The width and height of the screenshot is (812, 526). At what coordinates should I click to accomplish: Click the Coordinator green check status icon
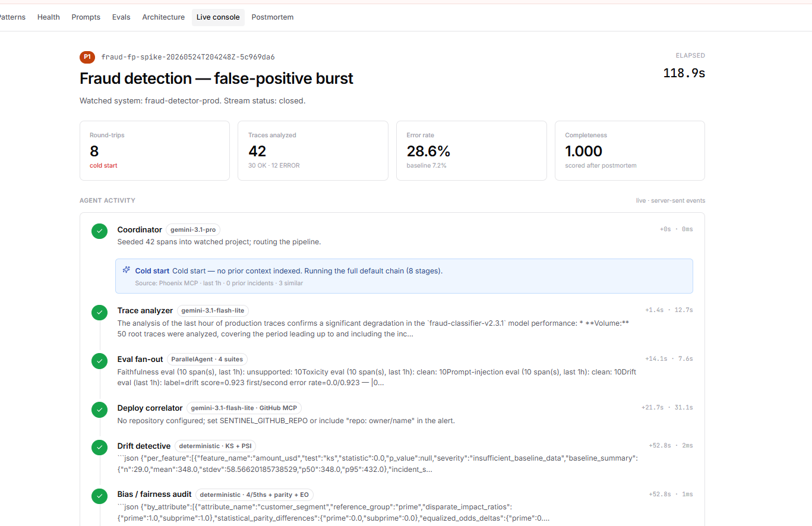99,232
